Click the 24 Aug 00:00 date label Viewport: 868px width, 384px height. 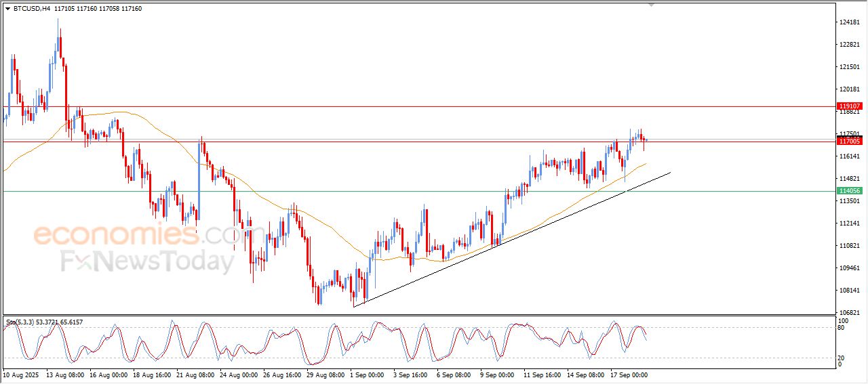pyautogui.click(x=239, y=375)
